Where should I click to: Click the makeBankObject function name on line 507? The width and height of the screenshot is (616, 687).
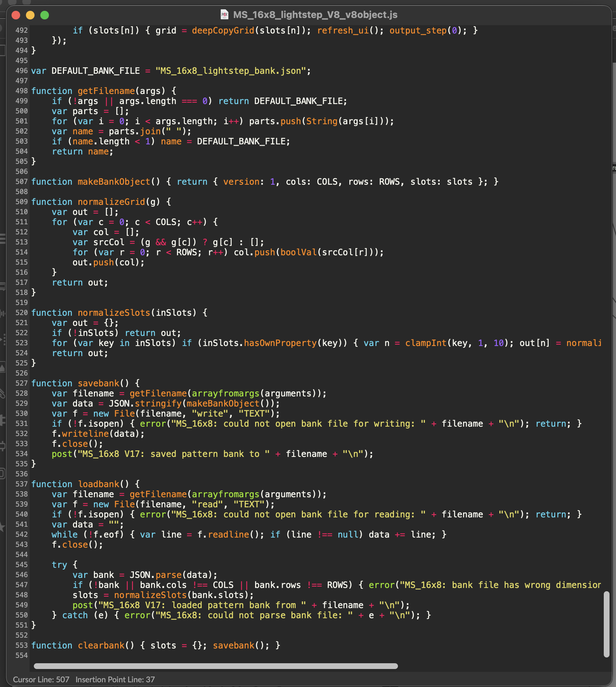pos(114,182)
